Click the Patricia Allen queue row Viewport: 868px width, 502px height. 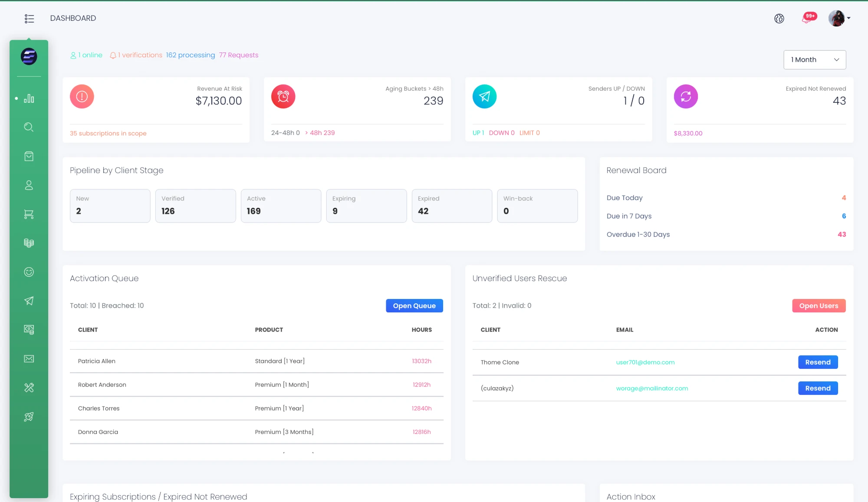(x=256, y=361)
